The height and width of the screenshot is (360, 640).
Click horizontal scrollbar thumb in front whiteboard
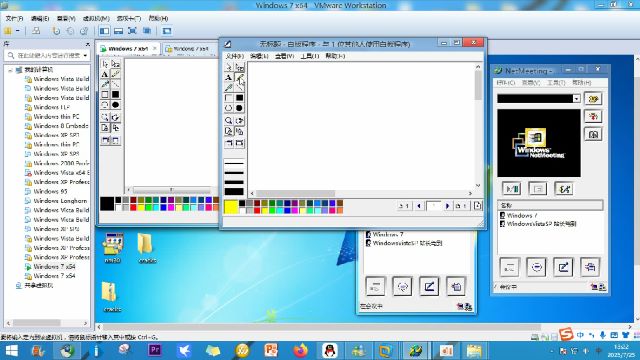pos(296,193)
